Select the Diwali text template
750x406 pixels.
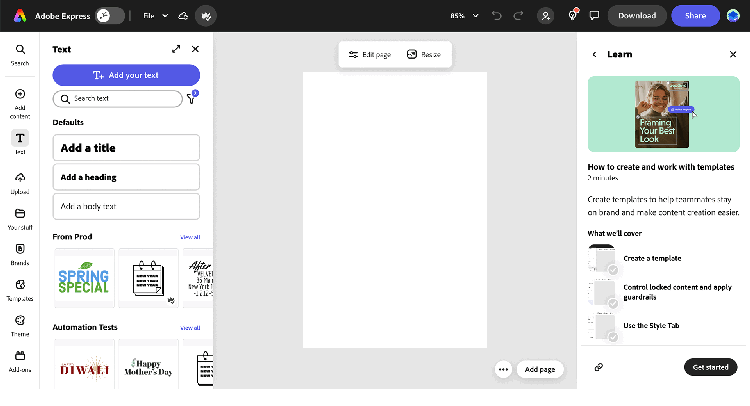pyautogui.click(x=84, y=364)
